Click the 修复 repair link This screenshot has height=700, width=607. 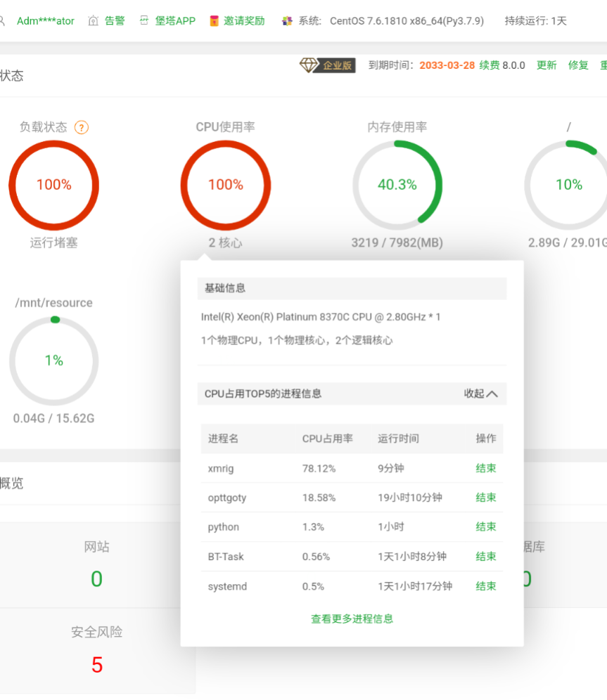point(578,65)
